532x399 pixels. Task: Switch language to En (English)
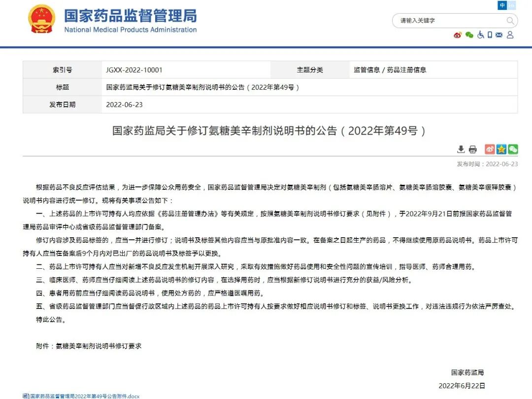point(512,5)
